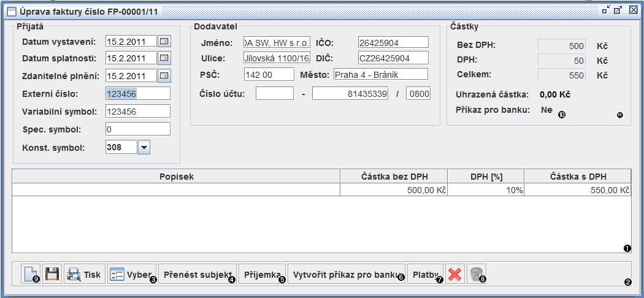The width and height of the screenshot is (644, 298).
Task: Click the Externí číslo input field
Action: 137,94
